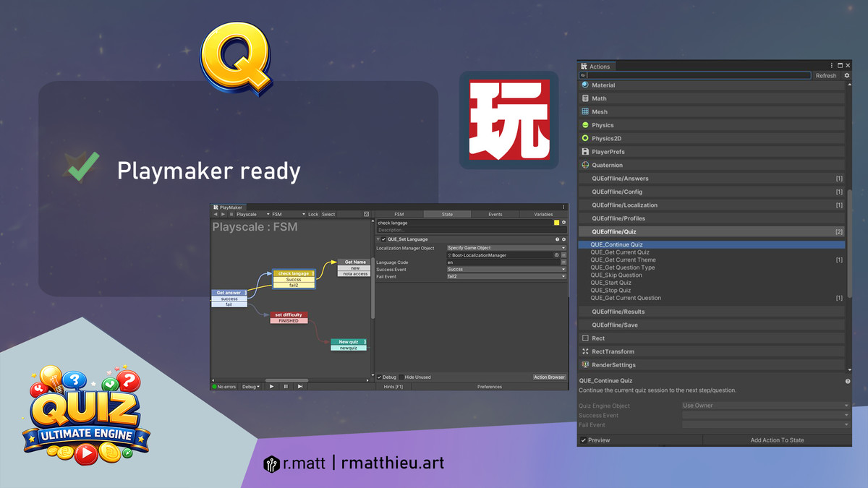Click the graph minimap toggle icon
Image resolution: width=868 pixels, height=488 pixels.
366,214
